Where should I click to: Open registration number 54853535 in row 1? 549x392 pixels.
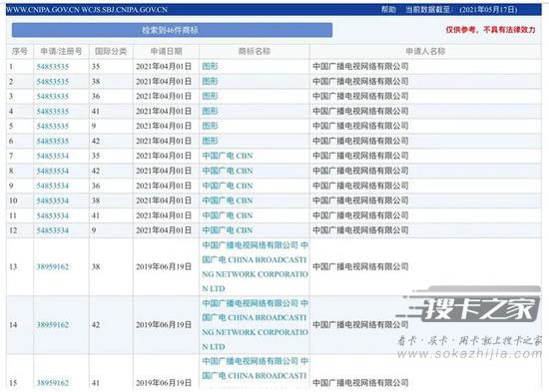click(x=53, y=67)
